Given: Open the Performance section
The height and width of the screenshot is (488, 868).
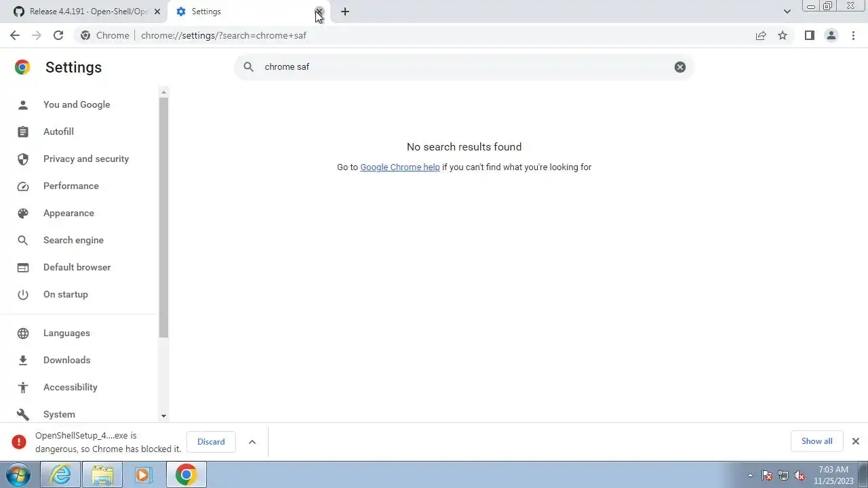Looking at the screenshot, I should tap(71, 186).
